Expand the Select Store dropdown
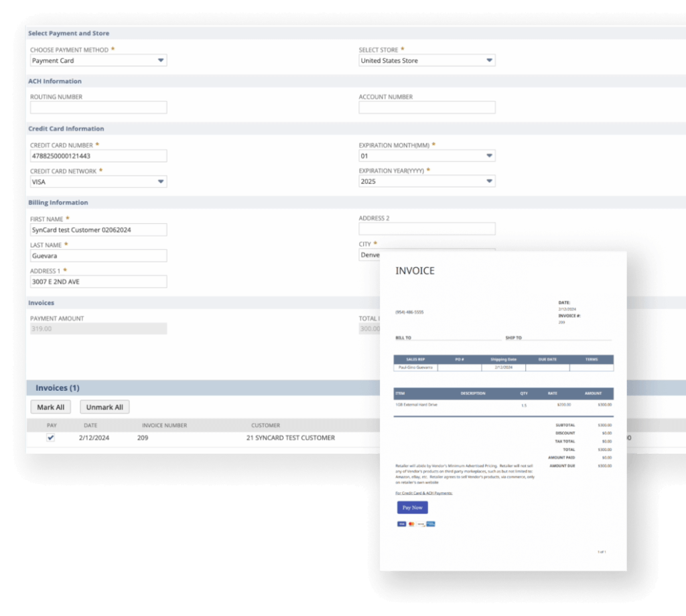The width and height of the screenshot is (686, 616). tap(427, 60)
